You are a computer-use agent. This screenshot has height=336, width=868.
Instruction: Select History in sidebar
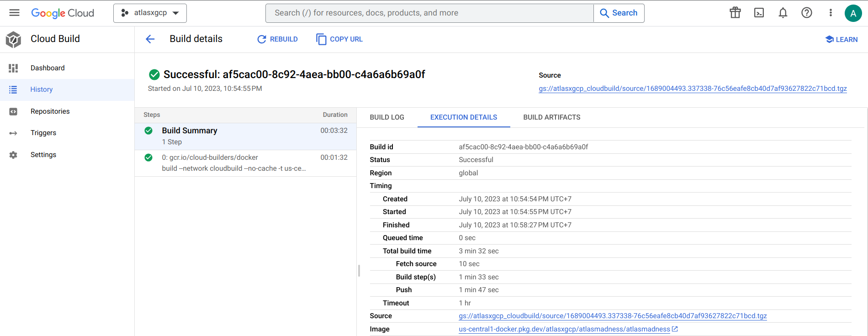pyautogui.click(x=67, y=90)
